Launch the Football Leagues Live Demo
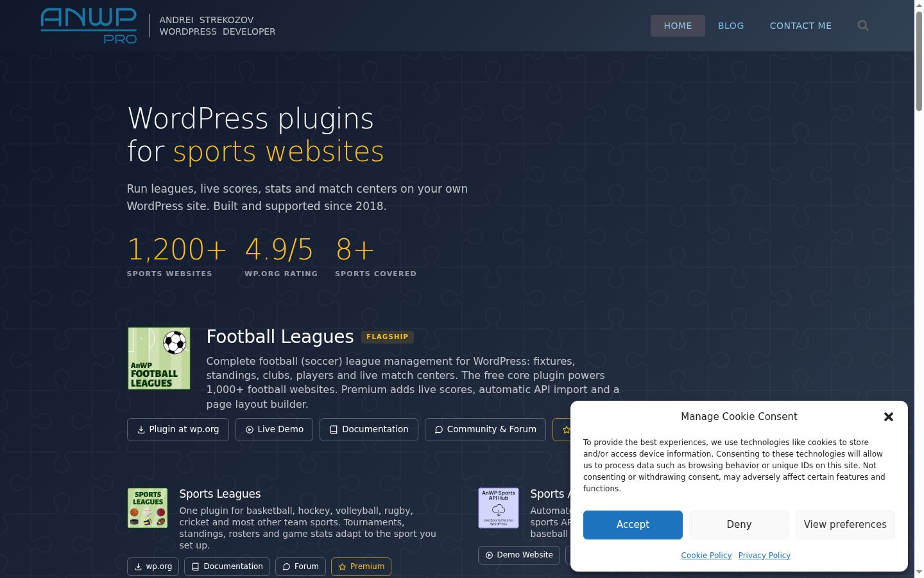 274,430
